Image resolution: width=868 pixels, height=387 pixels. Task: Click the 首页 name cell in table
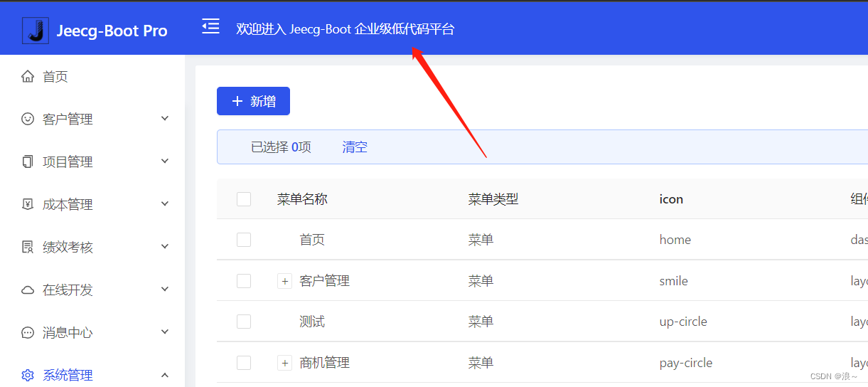[x=312, y=240]
